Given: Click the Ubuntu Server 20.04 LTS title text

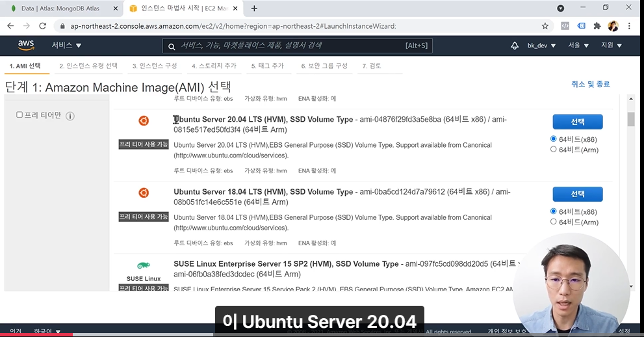Looking at the screenshot, I should pos(263,120).
